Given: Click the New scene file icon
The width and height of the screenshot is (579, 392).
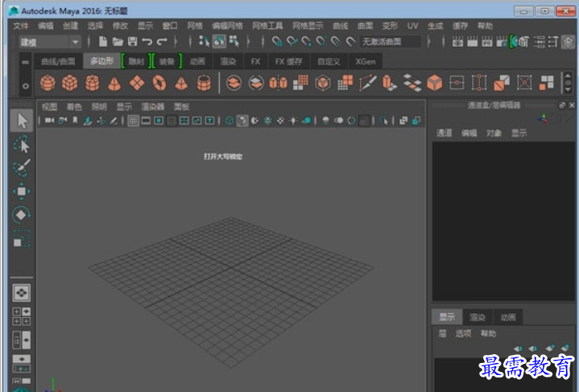Looking at the screenshot, I should click(x=103, y=42).
